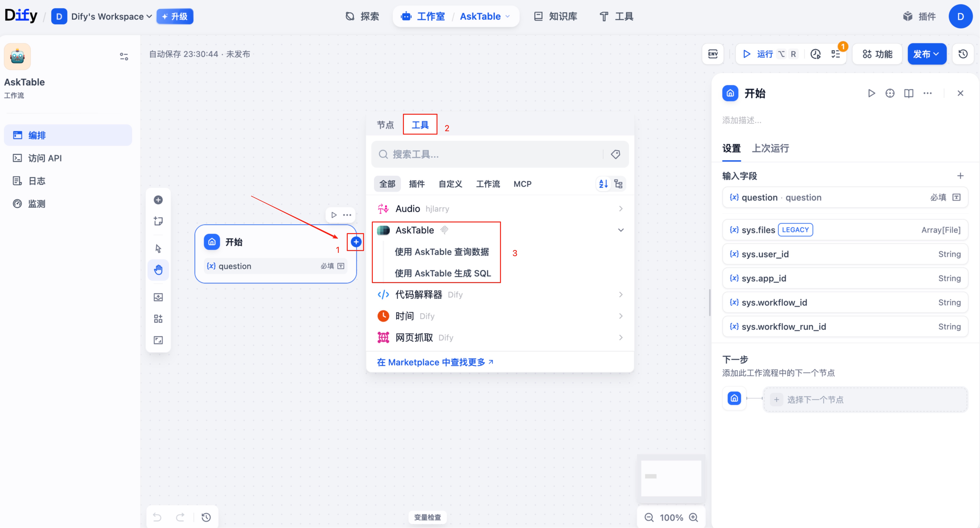Open the 监测 monitoring sidebar entry

[x=36, y=203]
